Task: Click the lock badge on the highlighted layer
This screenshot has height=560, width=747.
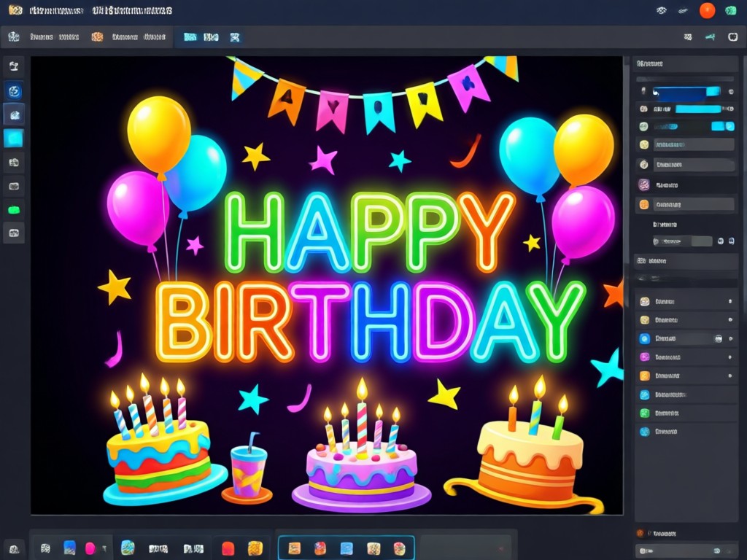Action: (x=719, y=338)
